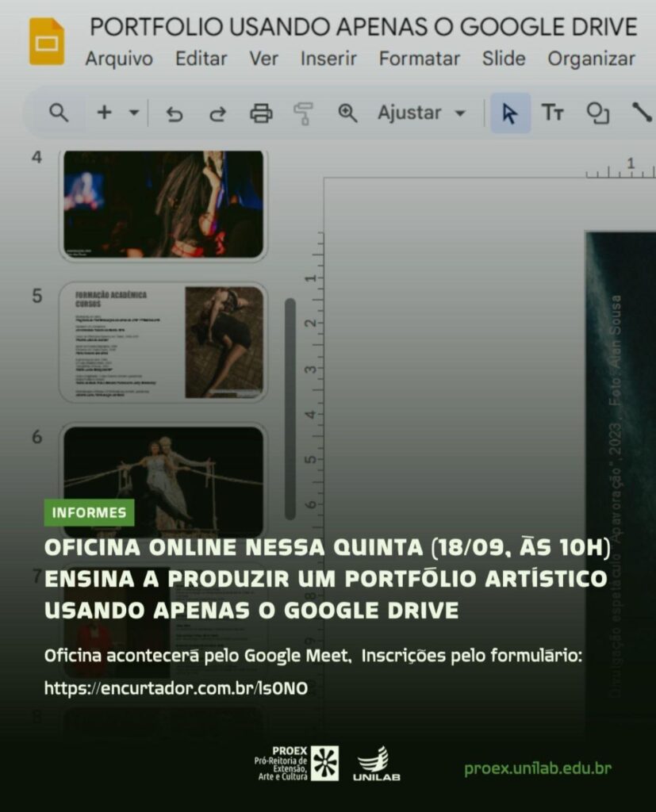Open the Ajustar zoom dropdown
The width and height of the screenshot is (656, 812).
pos(421,113)
